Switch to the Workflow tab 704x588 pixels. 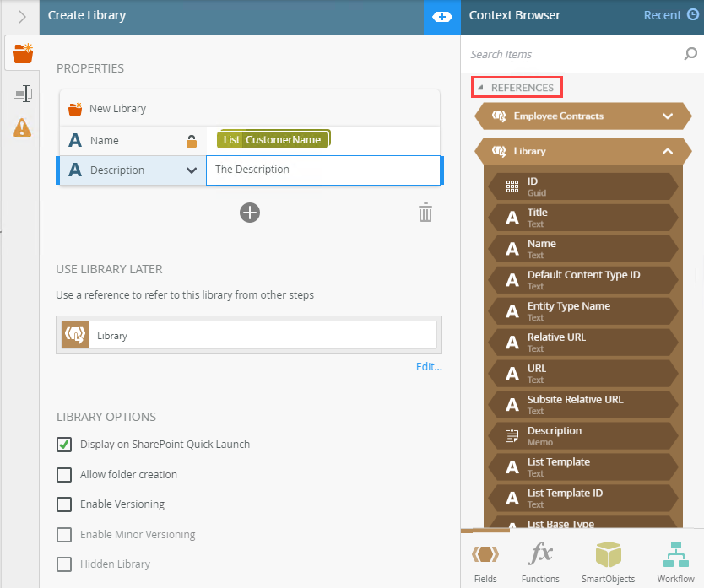pos(675,561)
